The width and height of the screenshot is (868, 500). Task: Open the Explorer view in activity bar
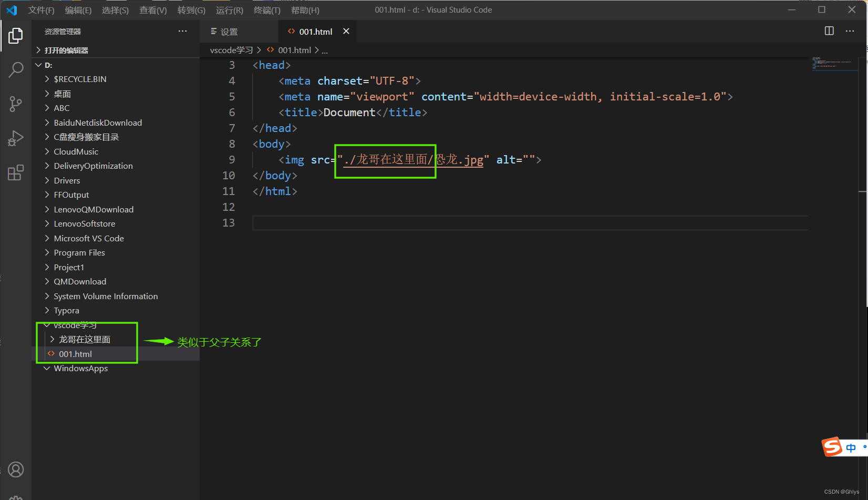click(16, 36)
